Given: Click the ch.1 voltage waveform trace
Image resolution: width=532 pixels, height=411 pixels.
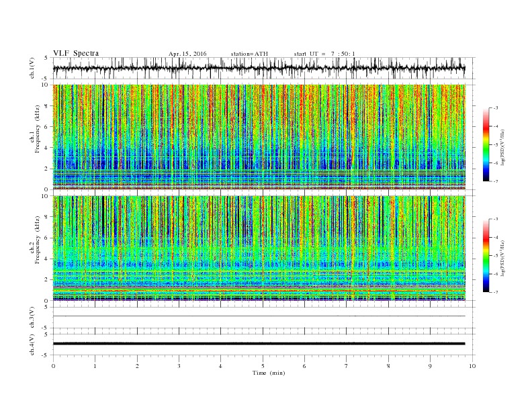Looking at the screenshot, I should tap(259, 68).
